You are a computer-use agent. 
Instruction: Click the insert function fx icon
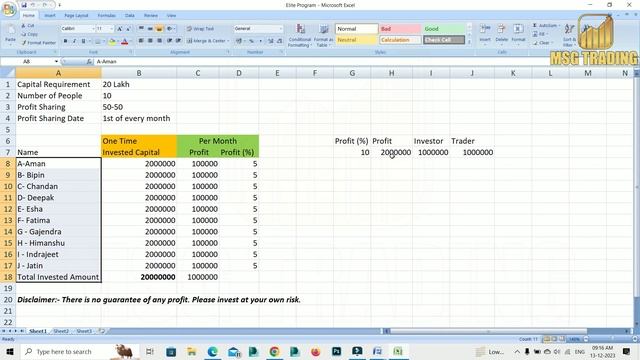pos(89,62)
